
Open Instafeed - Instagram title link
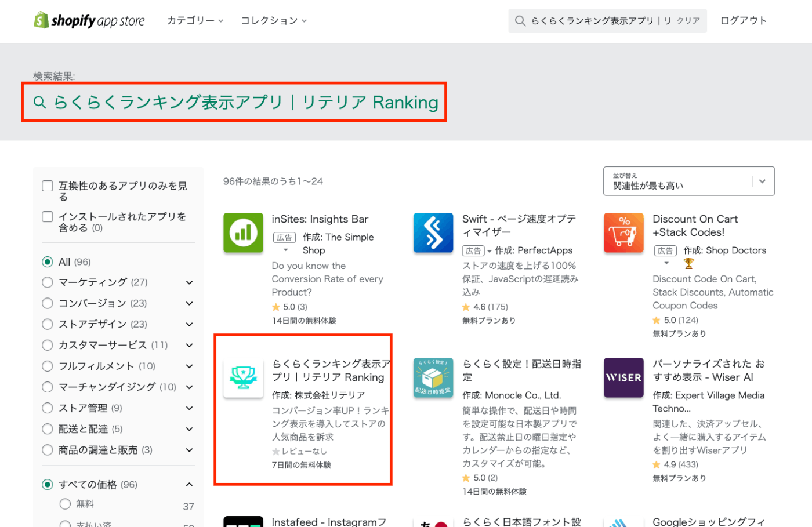point(329,521)
